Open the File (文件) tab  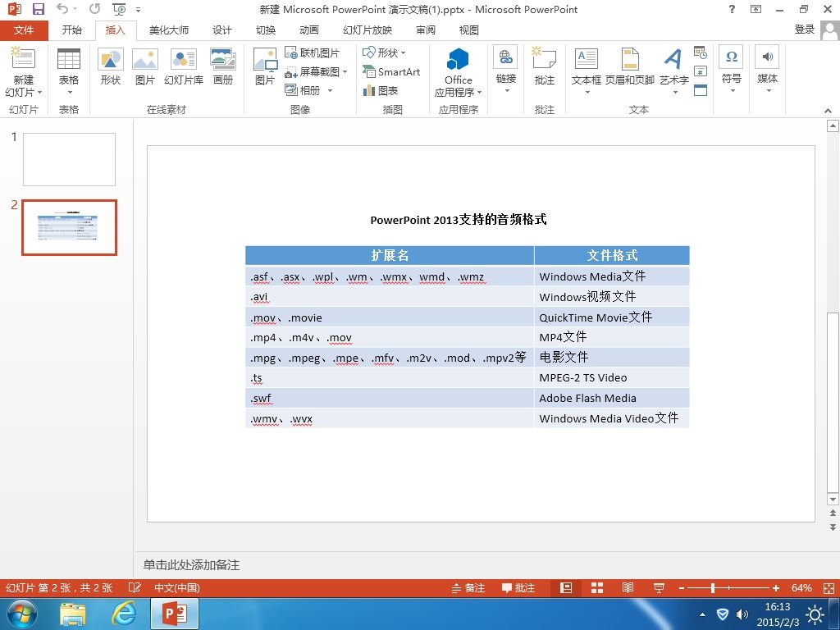[24, 30]
